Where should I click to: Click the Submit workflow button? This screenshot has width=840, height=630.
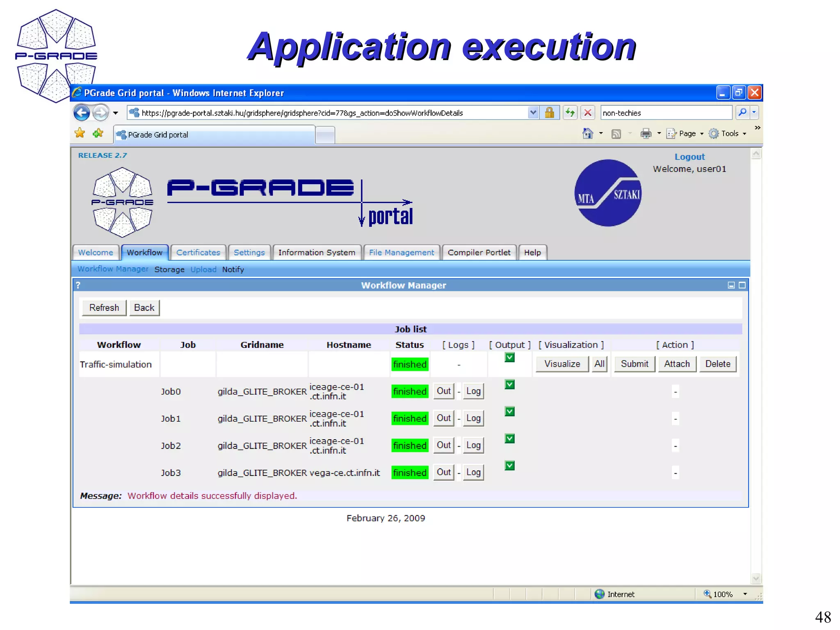pyautogui.click(x=635, y=364)
